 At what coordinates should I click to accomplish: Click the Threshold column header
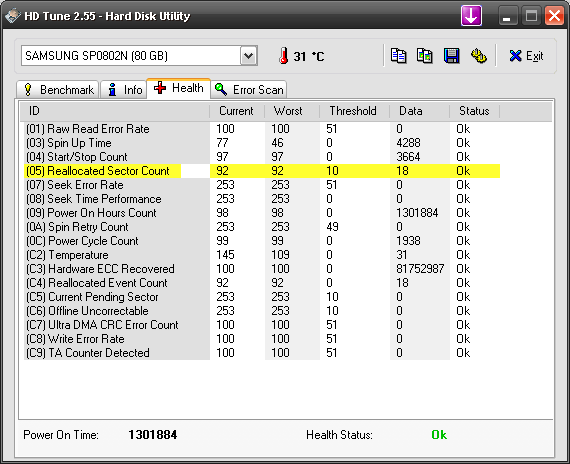(x=354, y=111)
